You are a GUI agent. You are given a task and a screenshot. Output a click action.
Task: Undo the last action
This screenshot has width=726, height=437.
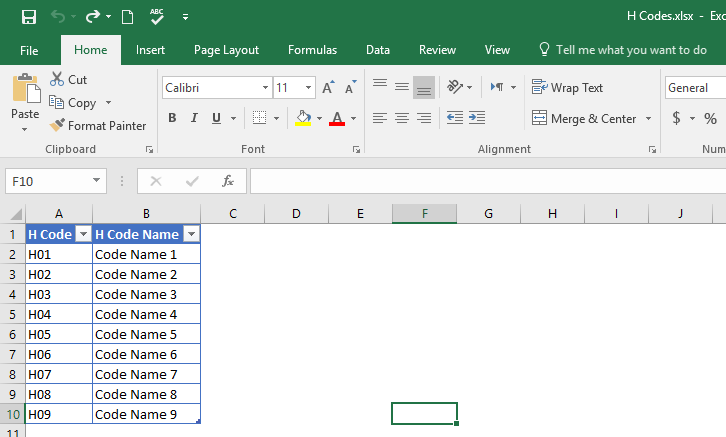tap(58, 17)
